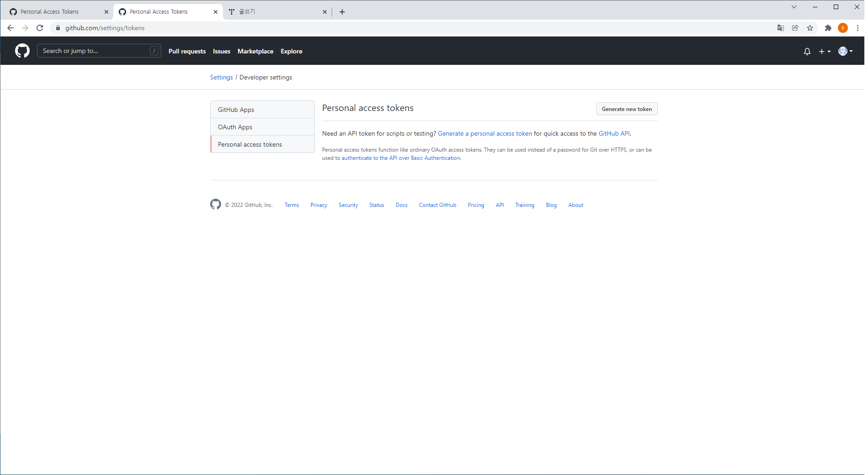Click the Generate new token button

click(x=627, y=109)
